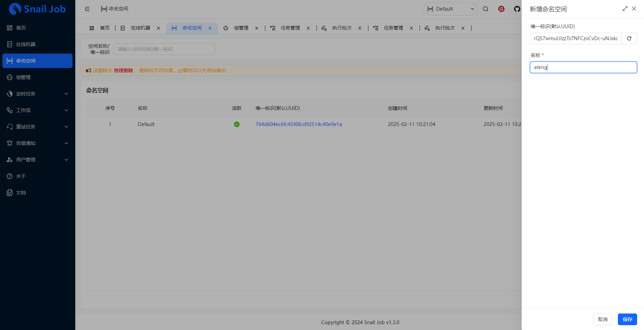The image size is (644, 330).
Task: Click the green active status icon for Default
Action: pyautogui.click(x=236, y=124)
